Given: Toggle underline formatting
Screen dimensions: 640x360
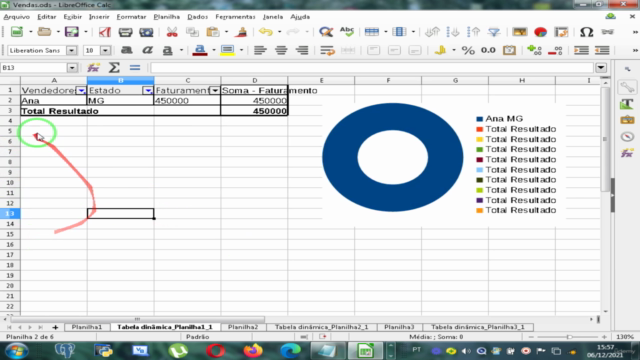Looking at the screenshot, I should (x=167, y=50).
